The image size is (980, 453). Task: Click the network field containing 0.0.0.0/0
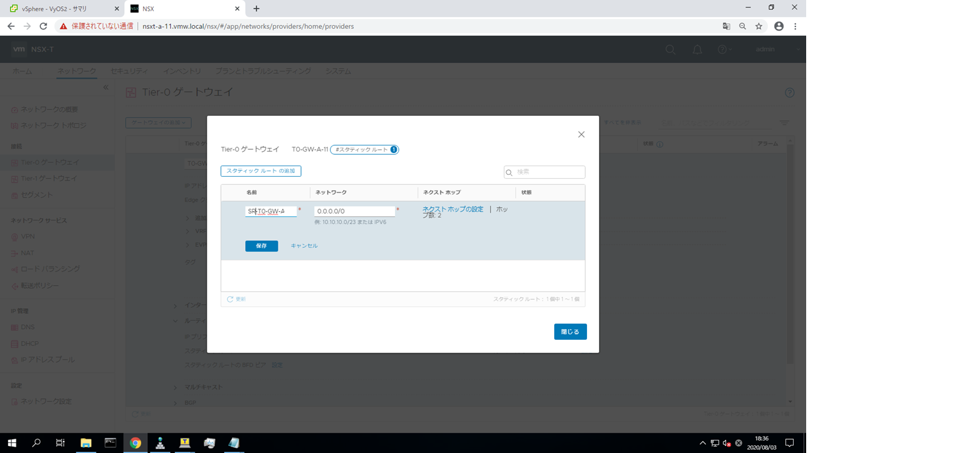coord(355,211)
